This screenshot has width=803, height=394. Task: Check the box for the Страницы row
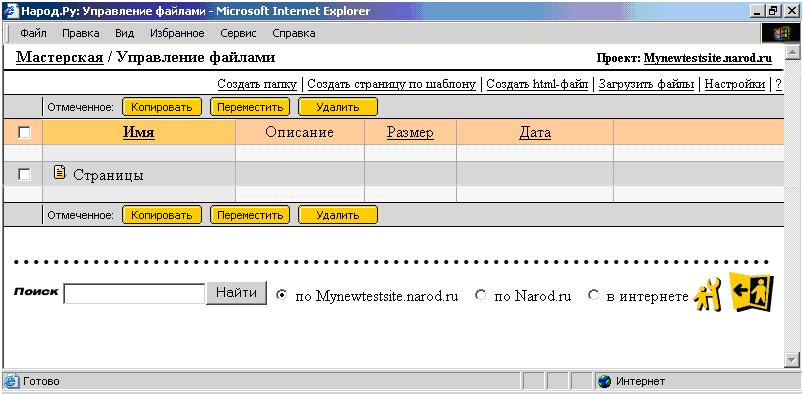(24, 175)
